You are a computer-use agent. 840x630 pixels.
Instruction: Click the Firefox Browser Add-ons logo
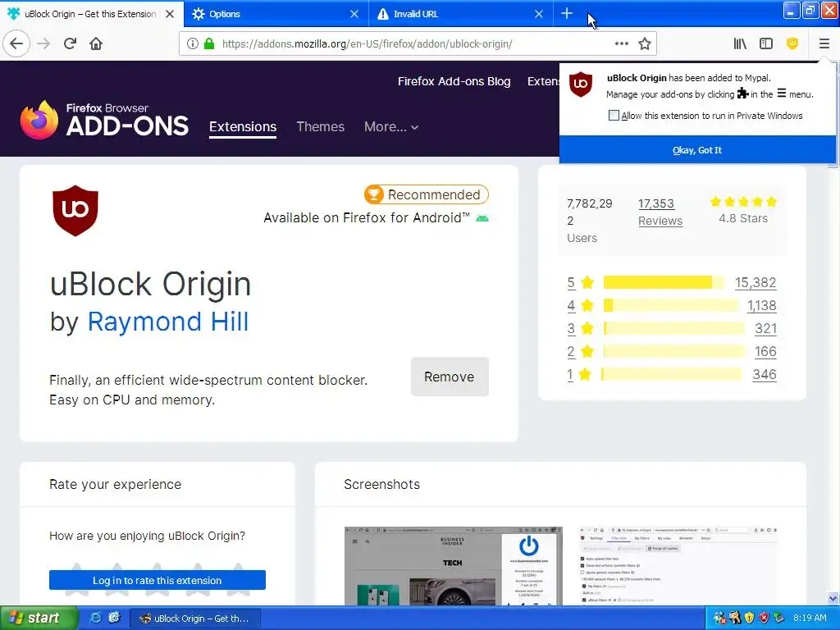[104, 121]
